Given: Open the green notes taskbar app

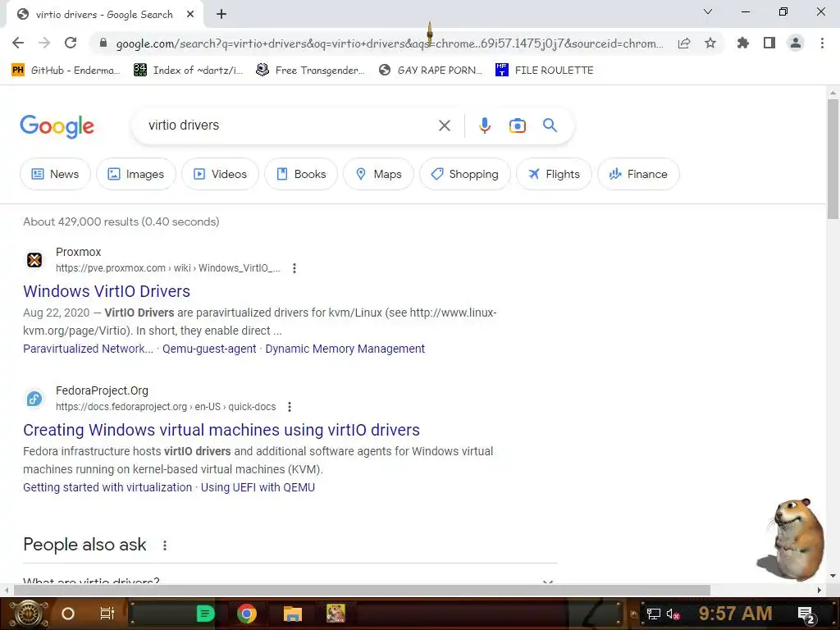Looking at the screenshot, I should click(x=205, y=614).
